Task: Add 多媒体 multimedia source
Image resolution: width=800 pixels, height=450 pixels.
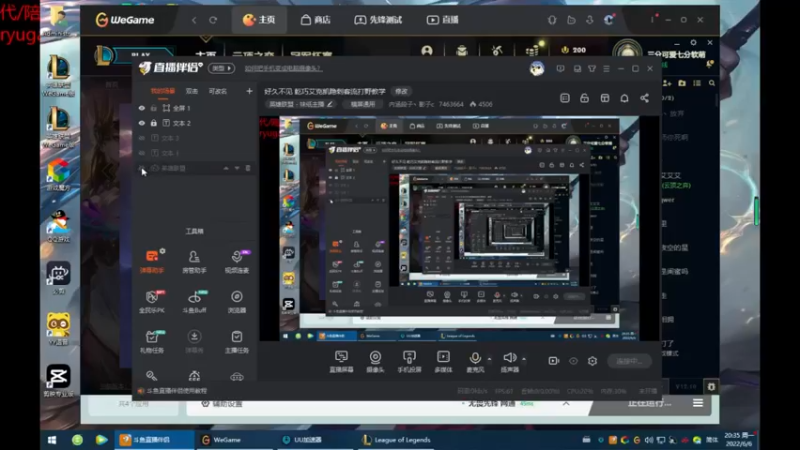Action: coord(443,361)
